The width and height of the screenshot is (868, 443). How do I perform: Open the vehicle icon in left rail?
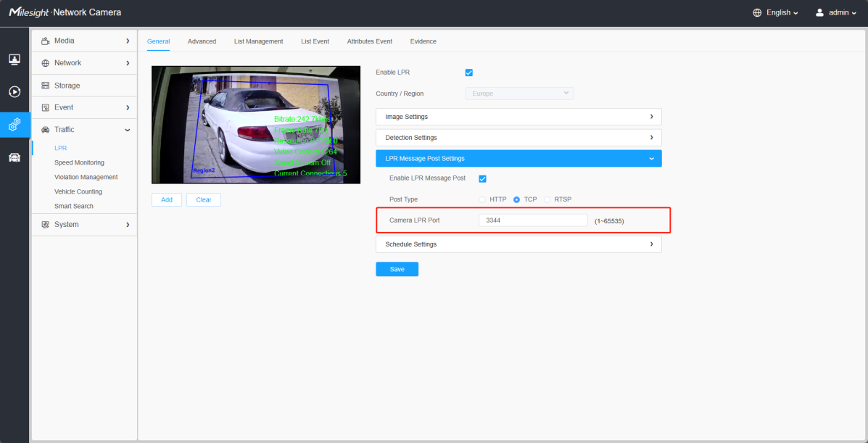pyautogui.click(x=15, y=158)
